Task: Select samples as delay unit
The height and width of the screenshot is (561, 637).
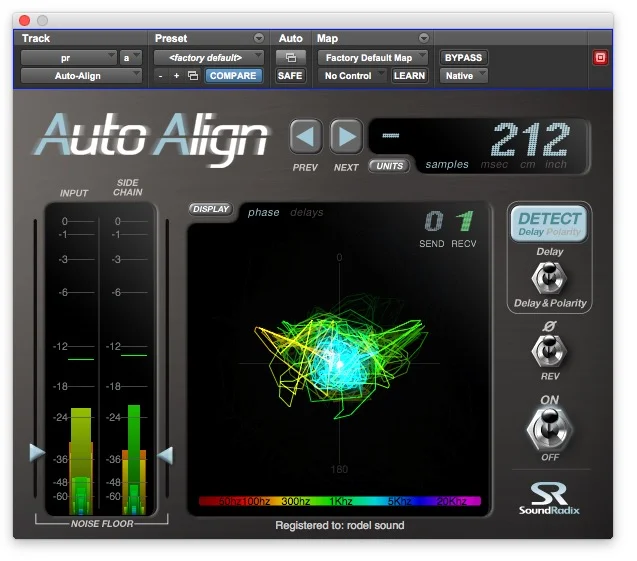Action: 447,165
